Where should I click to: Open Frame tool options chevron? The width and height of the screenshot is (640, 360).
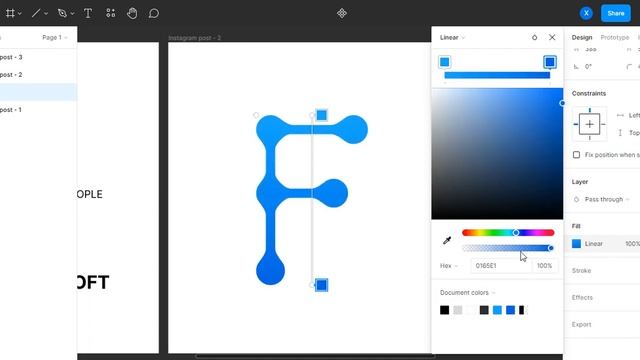(20, 13)
